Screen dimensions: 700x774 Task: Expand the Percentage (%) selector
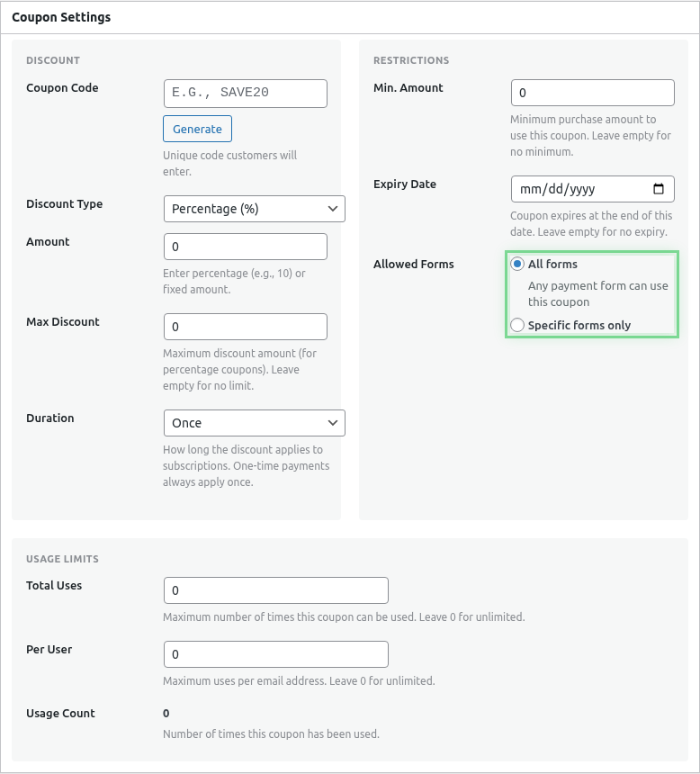tap(254, 208)
